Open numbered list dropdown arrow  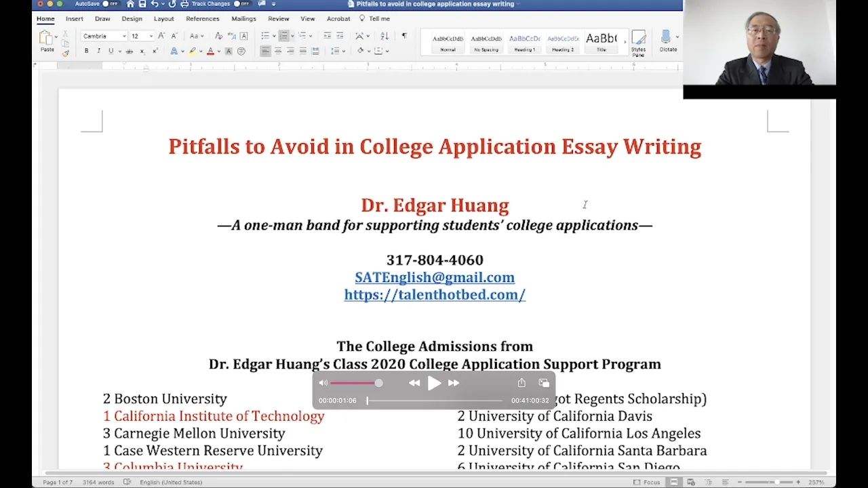(x=292, y=36)
